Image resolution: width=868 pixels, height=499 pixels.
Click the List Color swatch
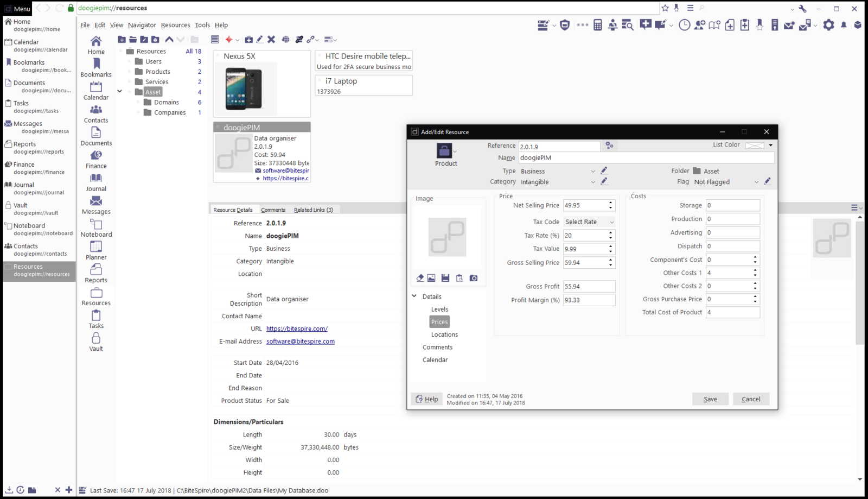[x=755, y=146]
